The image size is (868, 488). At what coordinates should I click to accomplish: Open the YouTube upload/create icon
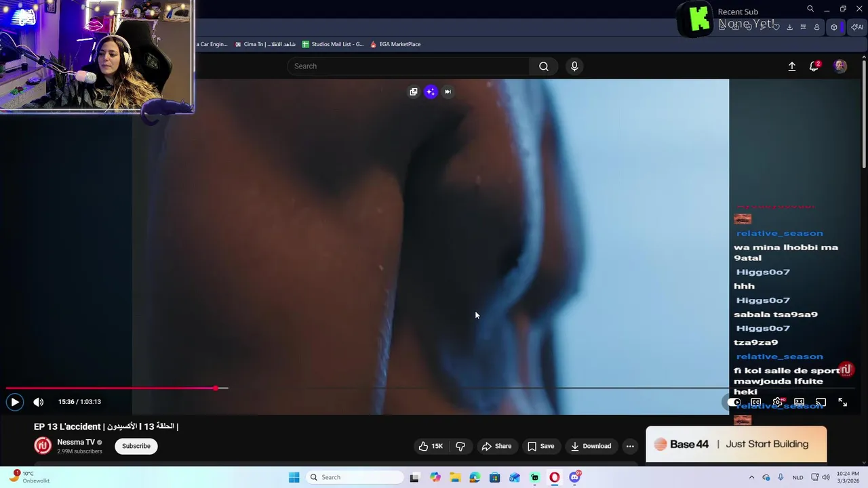tap(791, 66)
